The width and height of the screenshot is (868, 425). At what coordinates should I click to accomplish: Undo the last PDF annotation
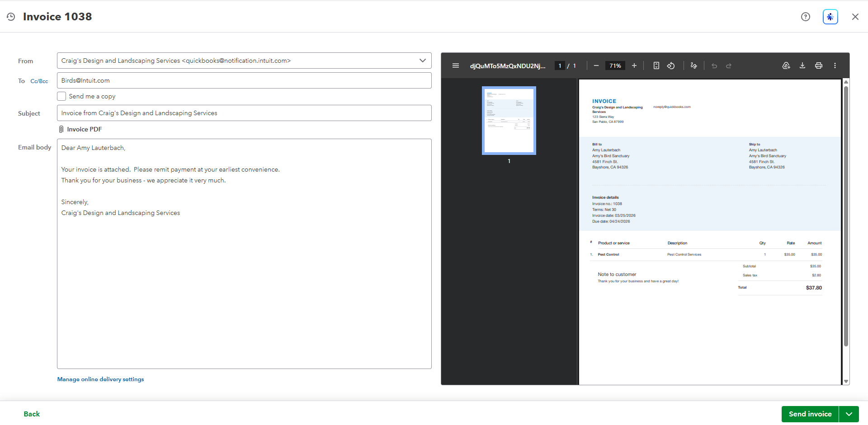click(714, 65)
